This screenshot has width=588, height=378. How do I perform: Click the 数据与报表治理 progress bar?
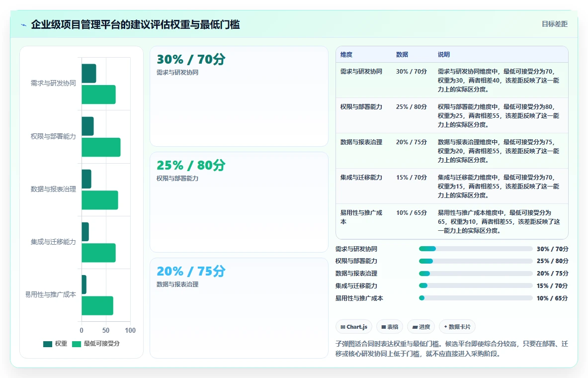[x=476, y=274]
